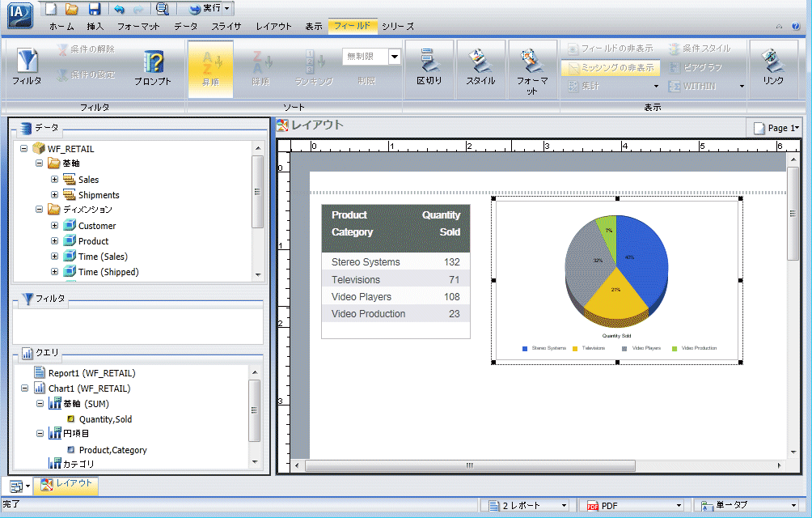Click the プロンプト icon
The height and width of the screenshot is (518, 812).
(x=153, y=68)
